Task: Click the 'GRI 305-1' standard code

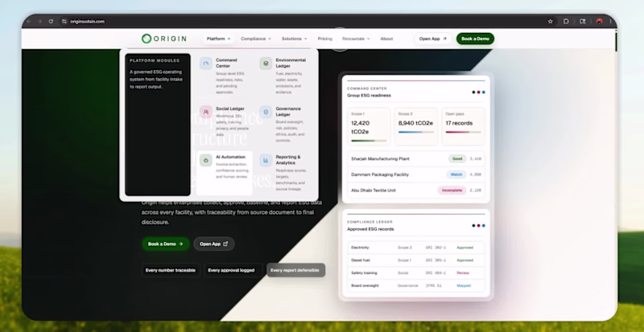Action: (x=436, y=260)
